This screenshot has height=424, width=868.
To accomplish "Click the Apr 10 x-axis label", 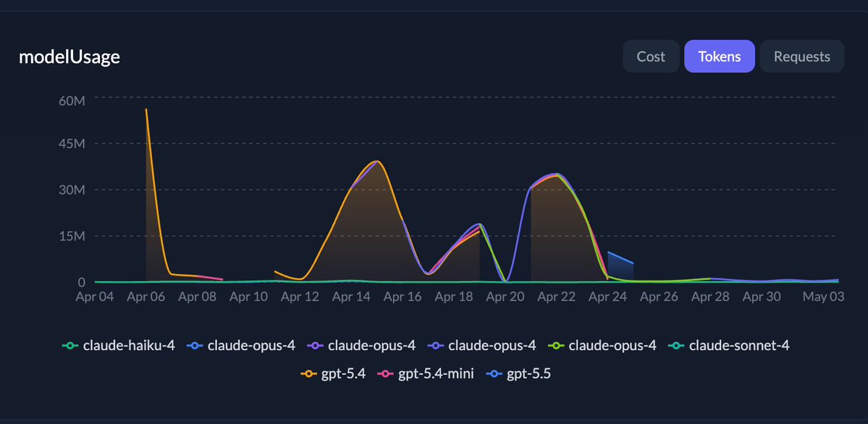I will (x=248, y=297).
